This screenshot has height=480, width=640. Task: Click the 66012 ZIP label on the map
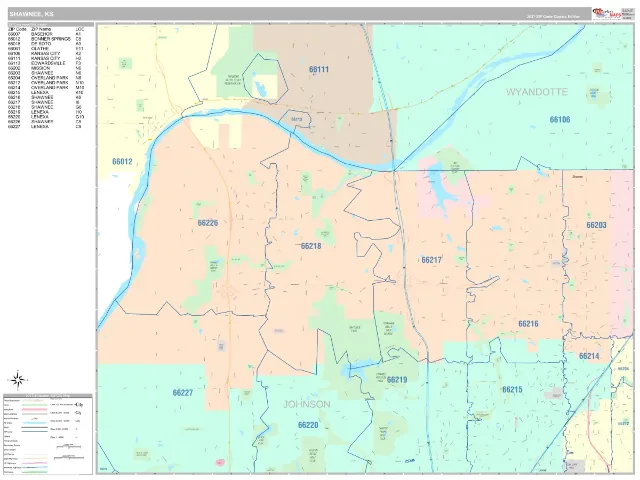tap(122, 162)
